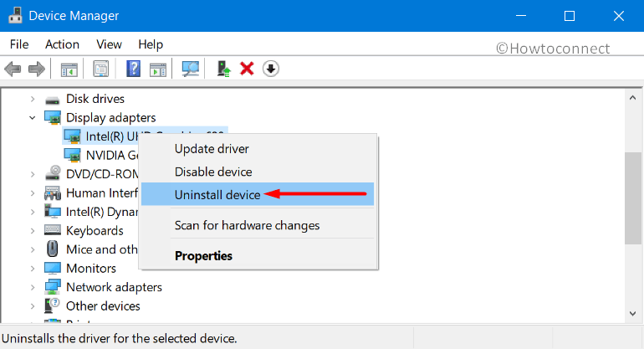The width and height of the screenshot is (644, 349).
Task: Toggle the Show/Hide Action Pane icon
Action: tap(158, 69)
